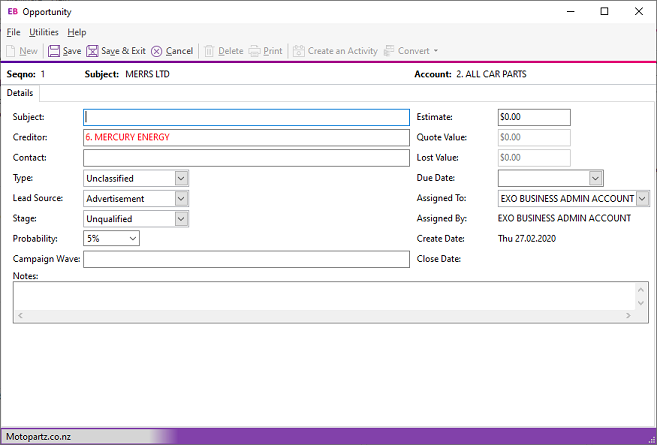This screenshot has width=657, height=445.
Task: Open the Convert button dropdown arrow
Action: pyautogui.click(x=436, y=51)
